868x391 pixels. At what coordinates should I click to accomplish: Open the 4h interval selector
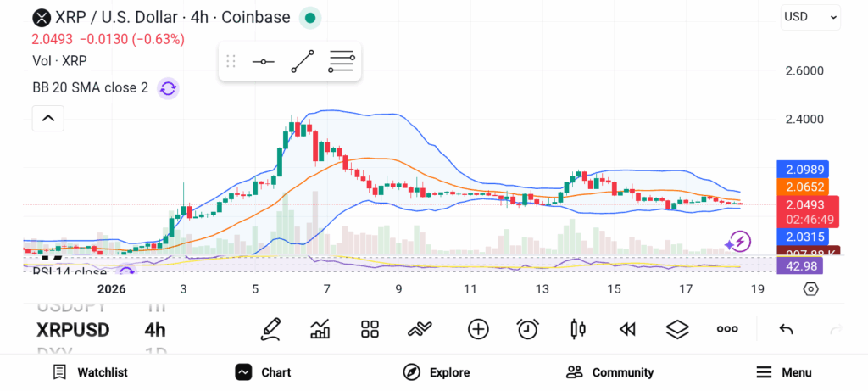tap(155, 330)
